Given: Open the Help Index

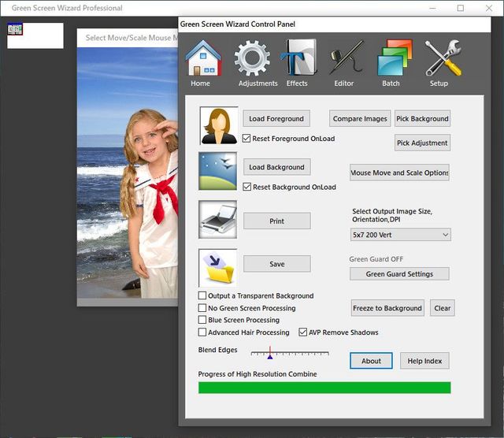Looking at the screenshot, I should click(424, 361).
